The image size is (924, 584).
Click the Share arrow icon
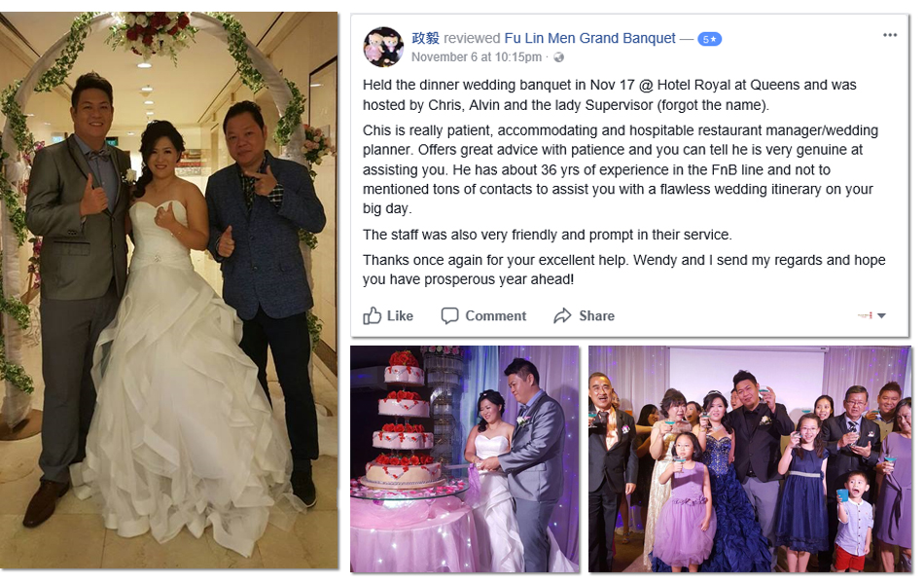point(563,315)
